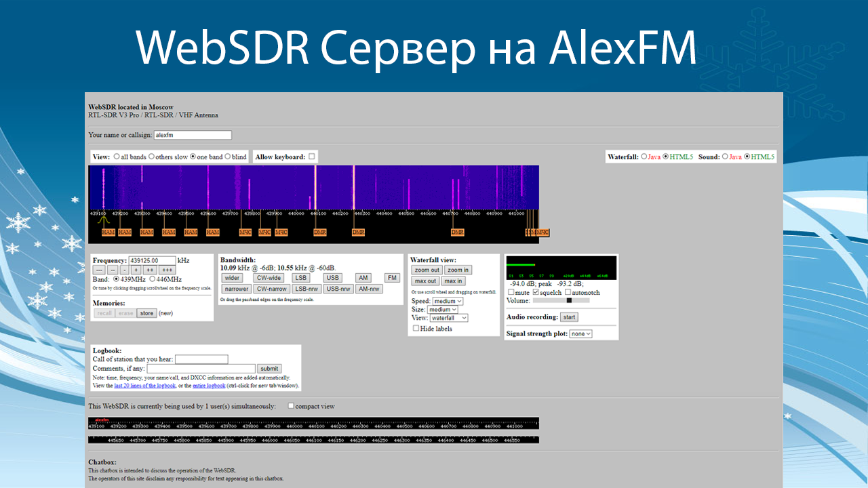Open the waterfall Size dropdown
This screenshot has height=488, width=868.
(443, 310)
